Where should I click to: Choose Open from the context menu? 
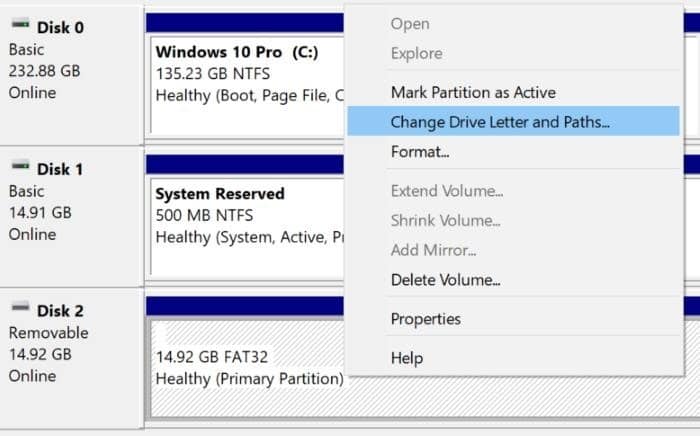pyautogui.click(x=410, y=24)
